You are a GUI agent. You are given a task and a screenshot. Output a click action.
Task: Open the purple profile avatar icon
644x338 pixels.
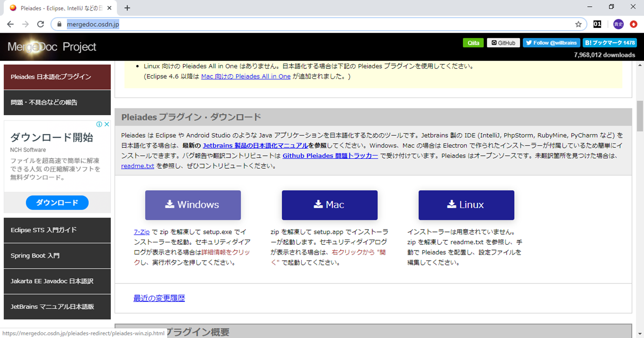(618, 24)
